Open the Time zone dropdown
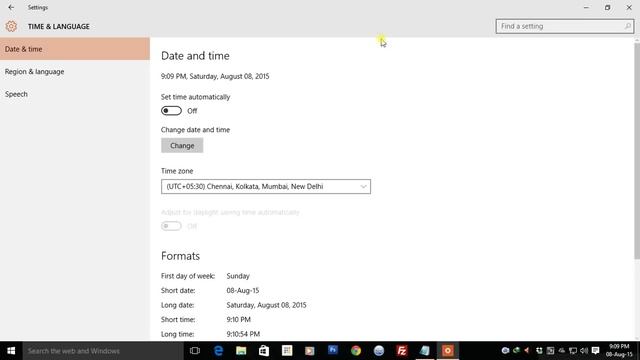 click(266, 187)
